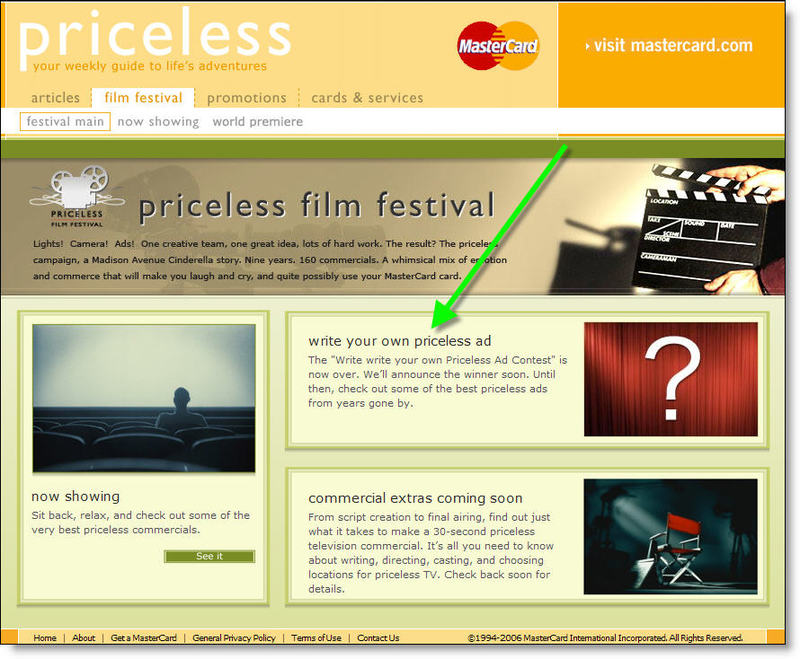The image size is (800, 659).
Task: Click the Priceless Film Festival projector logo
Action: (77, 196)
